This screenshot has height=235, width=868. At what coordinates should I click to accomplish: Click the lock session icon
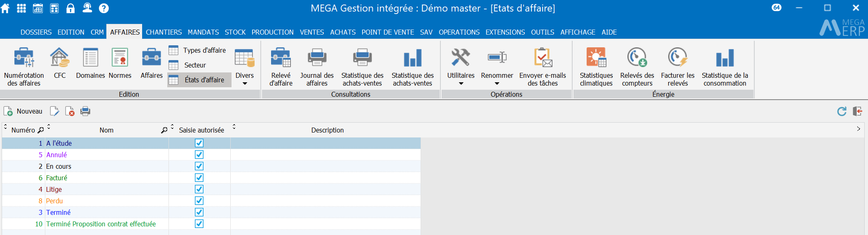[70, 8]
